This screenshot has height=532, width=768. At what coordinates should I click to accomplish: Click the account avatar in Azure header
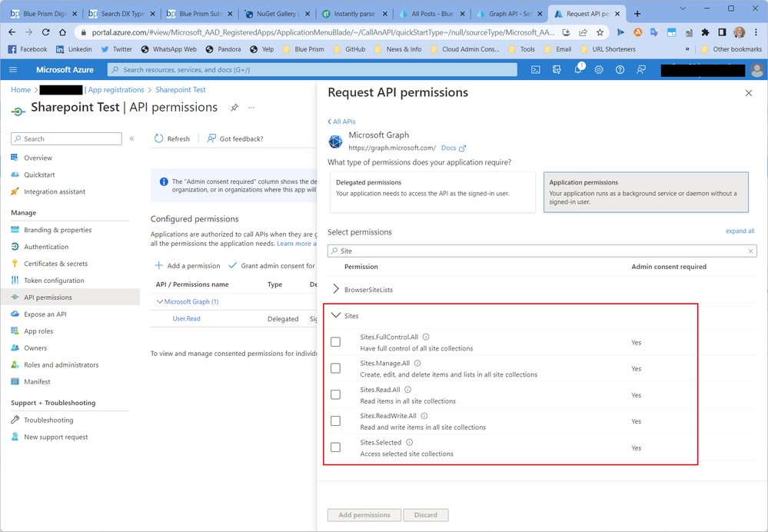756,70
